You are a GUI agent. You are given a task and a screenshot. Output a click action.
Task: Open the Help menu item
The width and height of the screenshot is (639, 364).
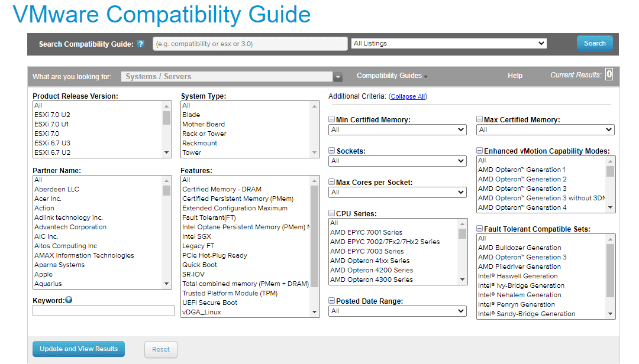pos(515,76)
